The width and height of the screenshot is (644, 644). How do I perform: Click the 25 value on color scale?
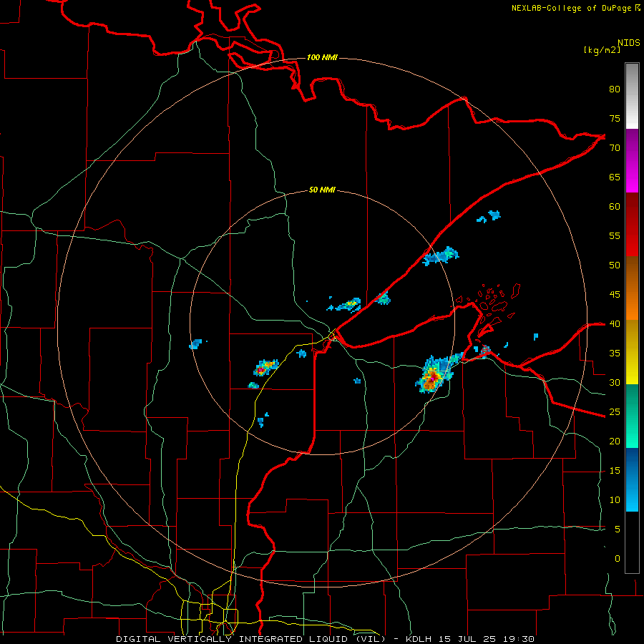tap(615, 411)
